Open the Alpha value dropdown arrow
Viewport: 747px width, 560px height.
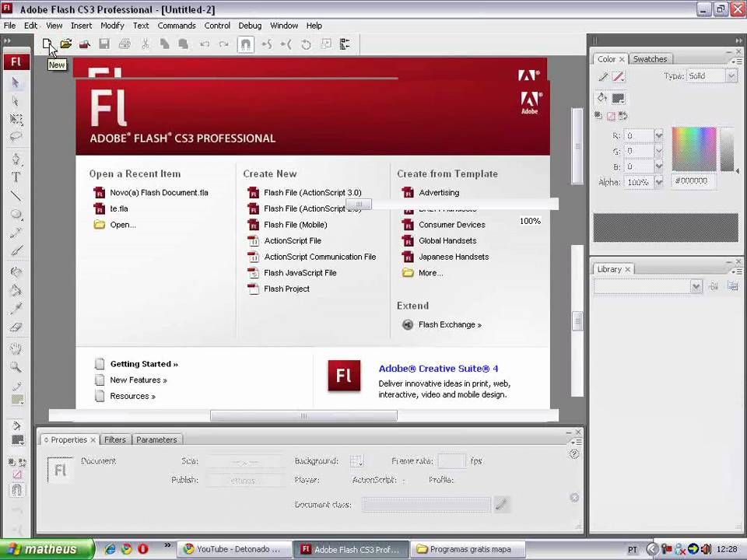tap(658, 182)
